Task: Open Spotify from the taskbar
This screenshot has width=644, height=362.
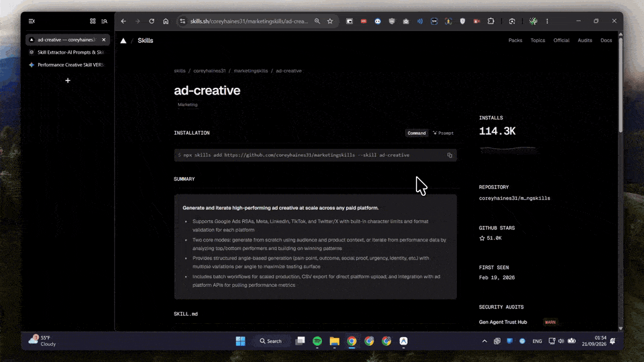Action: 317,341
